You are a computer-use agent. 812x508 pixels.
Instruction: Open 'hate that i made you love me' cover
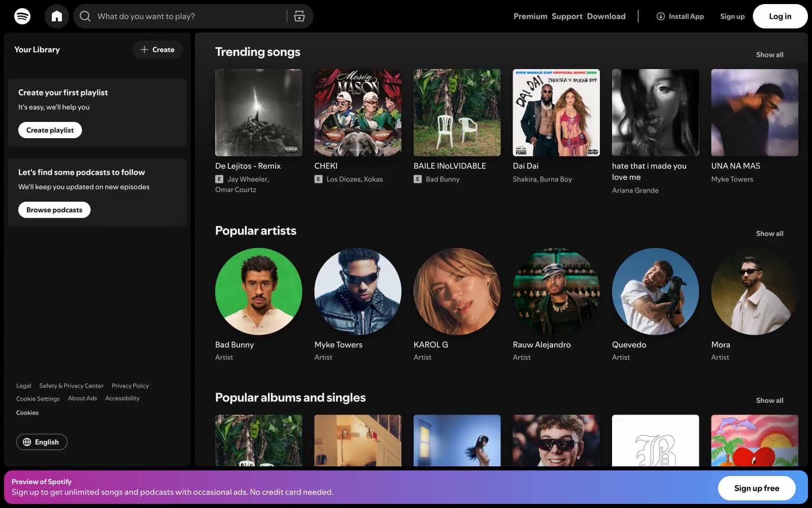[x=655, y=113]
